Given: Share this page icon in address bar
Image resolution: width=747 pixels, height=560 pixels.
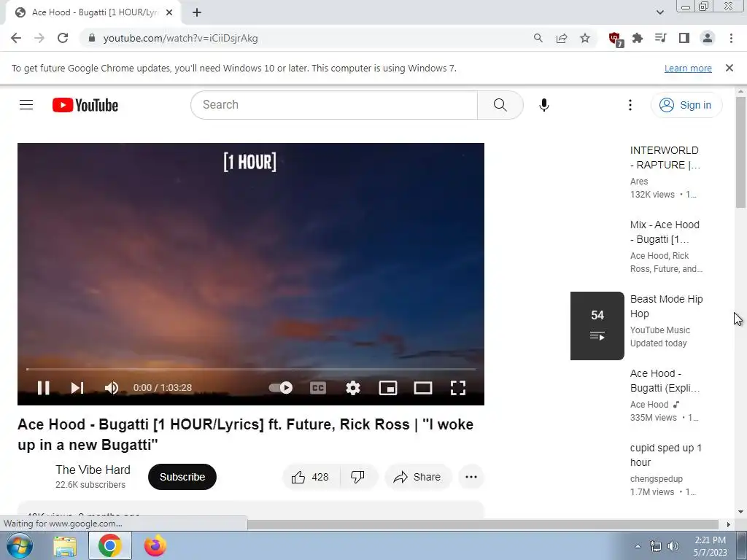Looking at the screenshot, I should pyautogui.click(x=562, y=38).
